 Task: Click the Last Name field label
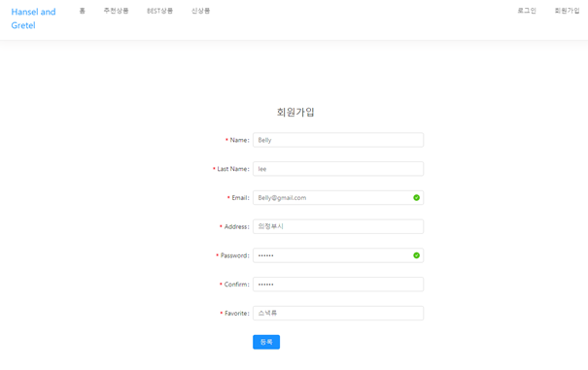pos(233,169)
